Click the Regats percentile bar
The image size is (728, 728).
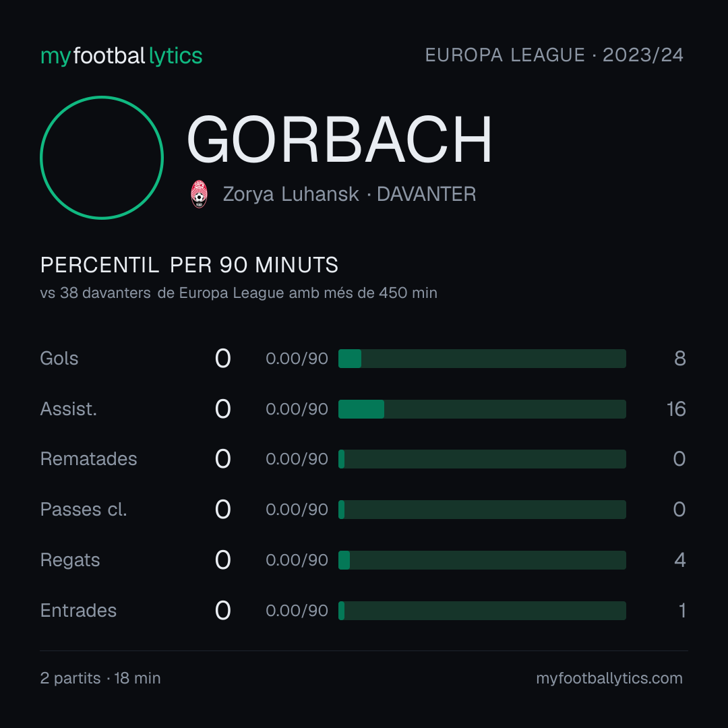tap(482, 560)
